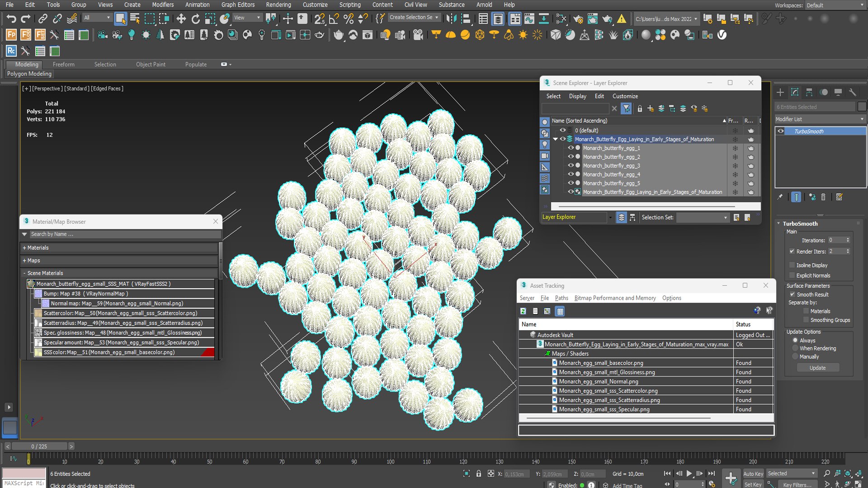The width and height of the screenshot is (868, 488).
Task: Open the Modify command panel tab
Action: pyautogui.click(x=795, y=92)
